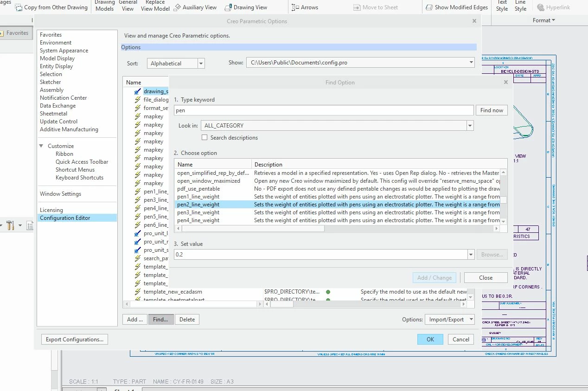Image resolution: width=588 pixels, height=391 pixels.
Task: Click lightning icon beside pen1_line_ in config list
Action: (138, 192)
